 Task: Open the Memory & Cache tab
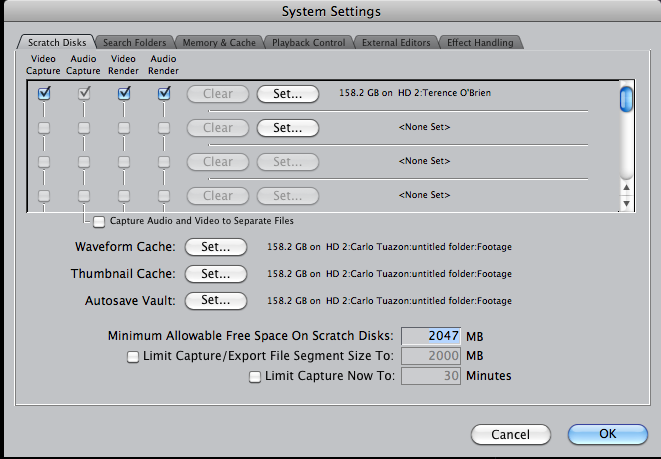(219, 43)
